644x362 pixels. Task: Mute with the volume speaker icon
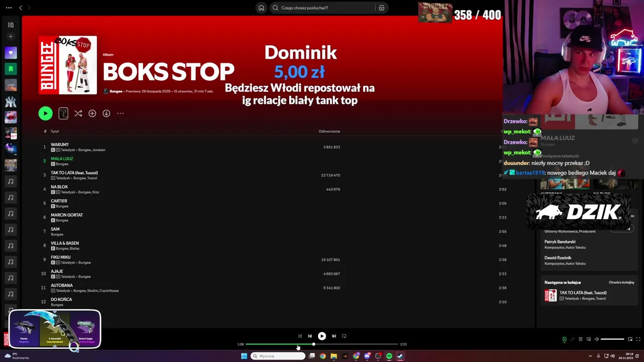coord(597,339)
